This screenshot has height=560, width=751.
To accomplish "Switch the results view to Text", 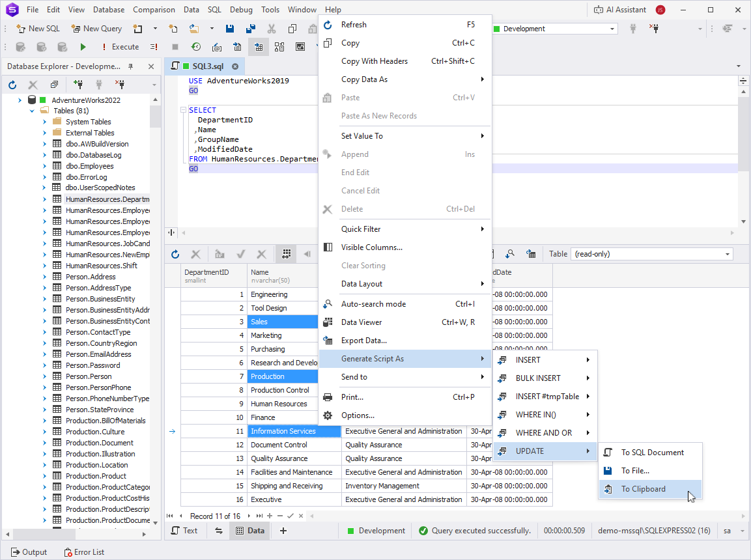I will click(x=184, y=531).
